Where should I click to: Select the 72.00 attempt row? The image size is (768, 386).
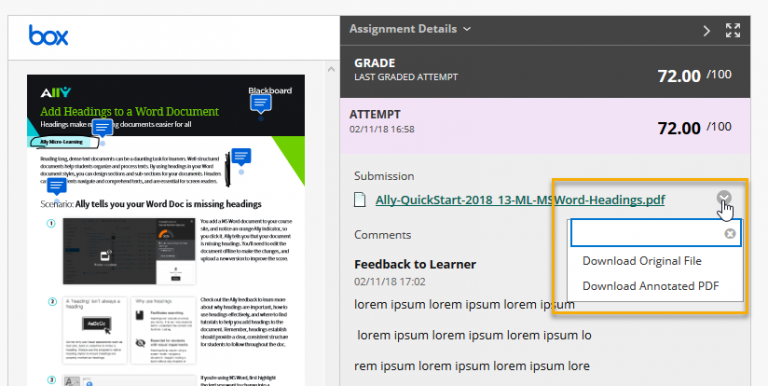pyautogui.click(x=545, y=126)
